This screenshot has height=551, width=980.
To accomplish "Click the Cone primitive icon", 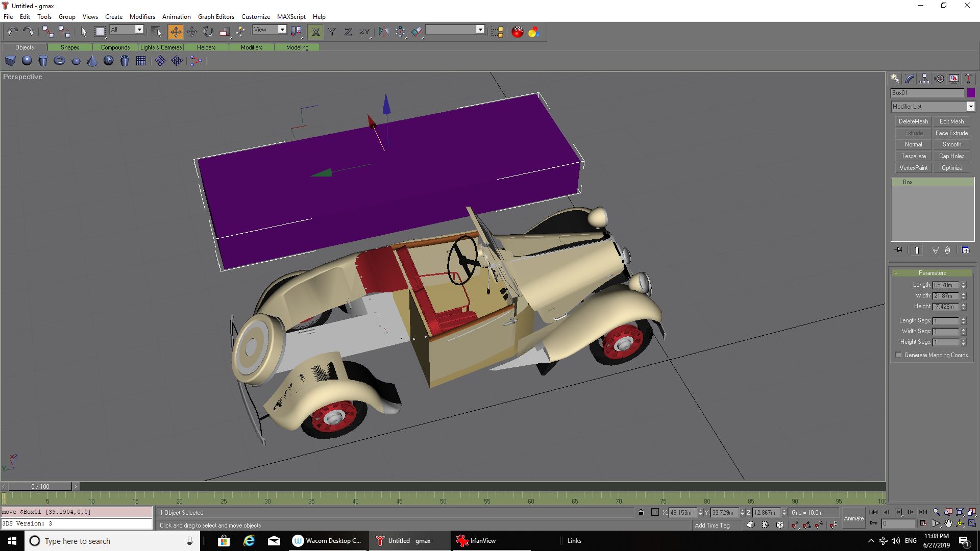I will [92, 61].
